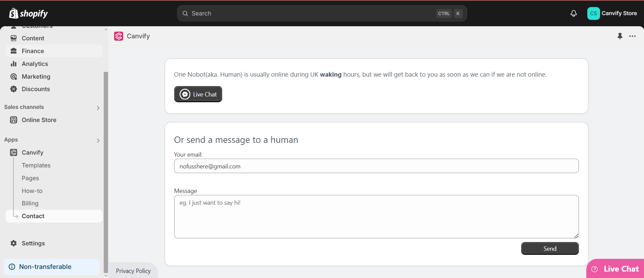
Task: Click the Shopify logo
Action: pyautogui.click(x=29, y=13)
